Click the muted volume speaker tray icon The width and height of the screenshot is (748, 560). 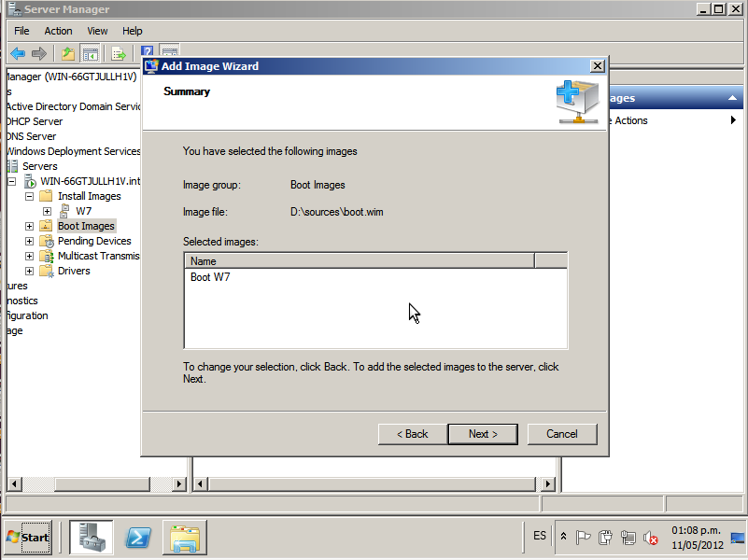(x=651, y=538)
